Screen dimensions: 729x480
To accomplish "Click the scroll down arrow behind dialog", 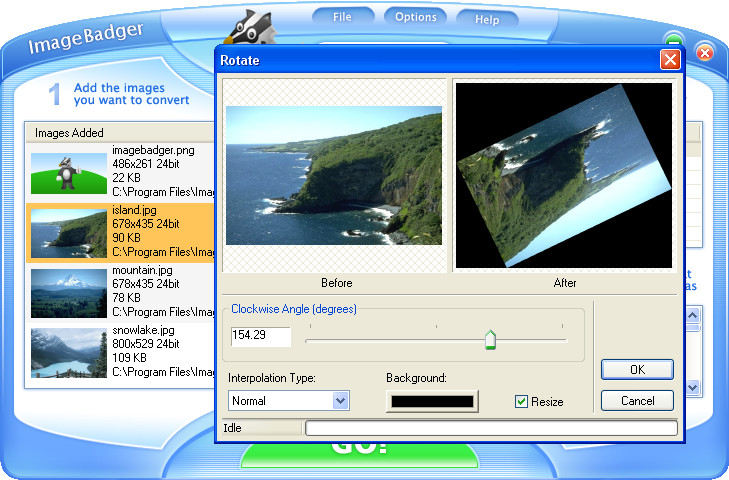I will click(693, 387).
